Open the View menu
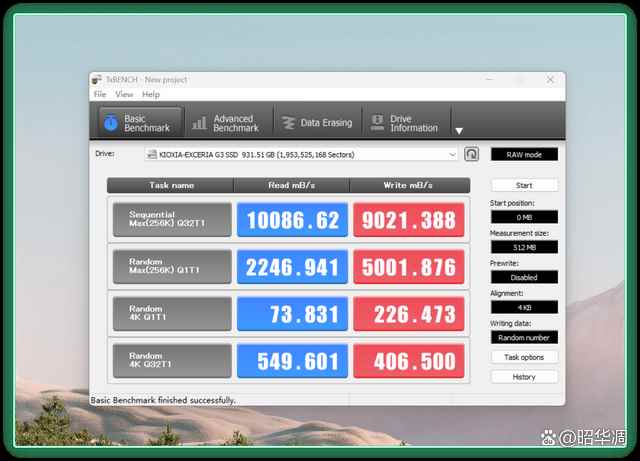 [x=124, y=94]
